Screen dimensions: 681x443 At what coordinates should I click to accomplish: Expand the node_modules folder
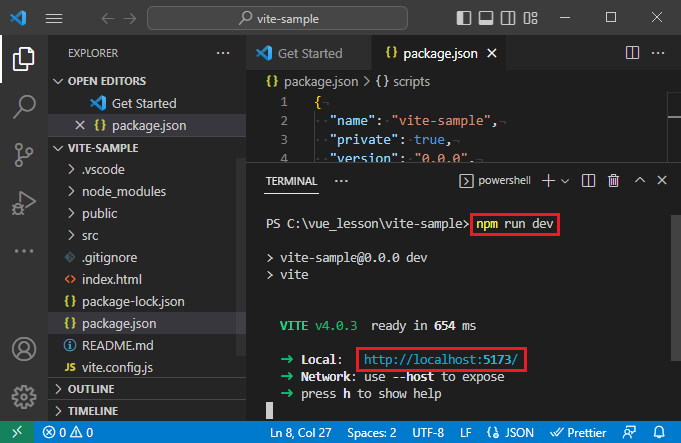pos(147,192)
